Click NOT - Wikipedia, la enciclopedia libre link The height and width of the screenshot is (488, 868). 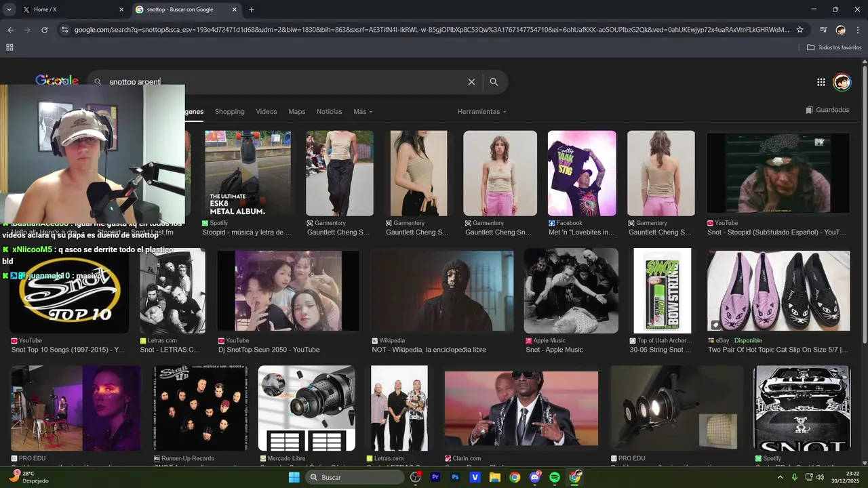(x=429, y=350)
